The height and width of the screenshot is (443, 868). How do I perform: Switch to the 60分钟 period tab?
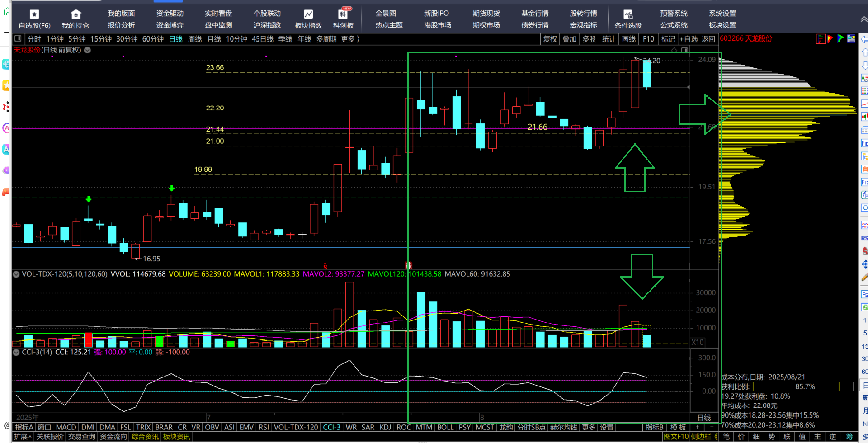click(153, 39)
